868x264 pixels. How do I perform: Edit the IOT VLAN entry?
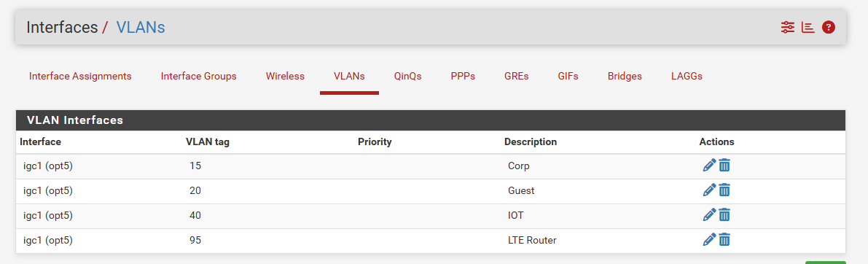(708, 214)
